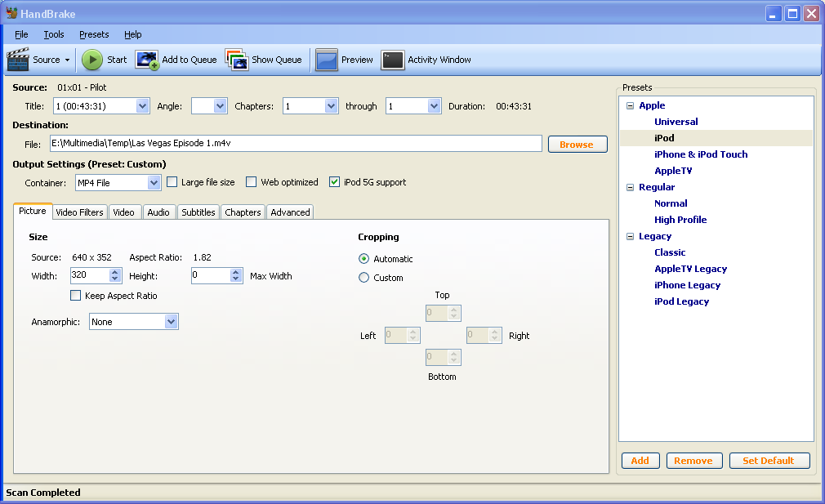Select the Classic preset
This screenshot has width=825, height=504.
pyautogui.click(x=670, y=252)
